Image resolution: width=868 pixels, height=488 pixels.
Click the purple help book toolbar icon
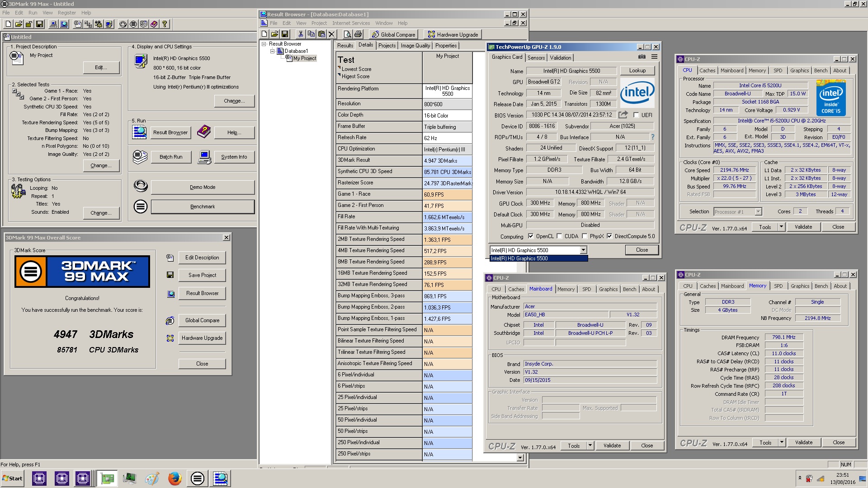(x=154, y=24)
